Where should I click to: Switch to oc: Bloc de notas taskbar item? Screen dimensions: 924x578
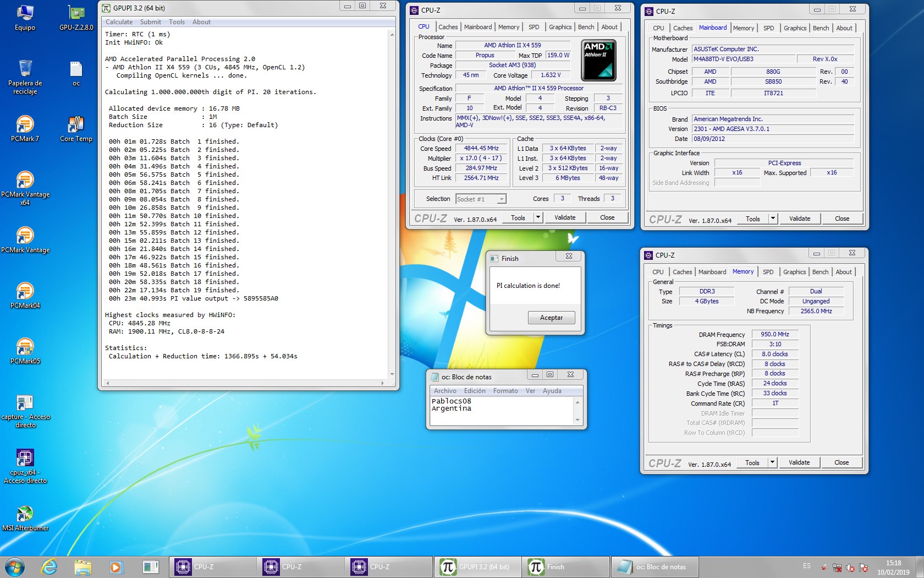tap(654, 566)
